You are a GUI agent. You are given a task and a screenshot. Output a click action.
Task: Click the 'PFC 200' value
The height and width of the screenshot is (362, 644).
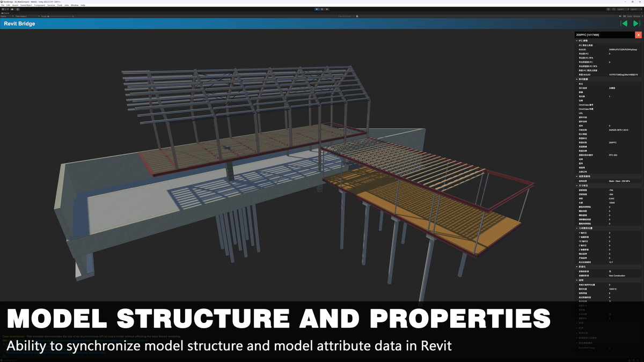click(613, 155)
